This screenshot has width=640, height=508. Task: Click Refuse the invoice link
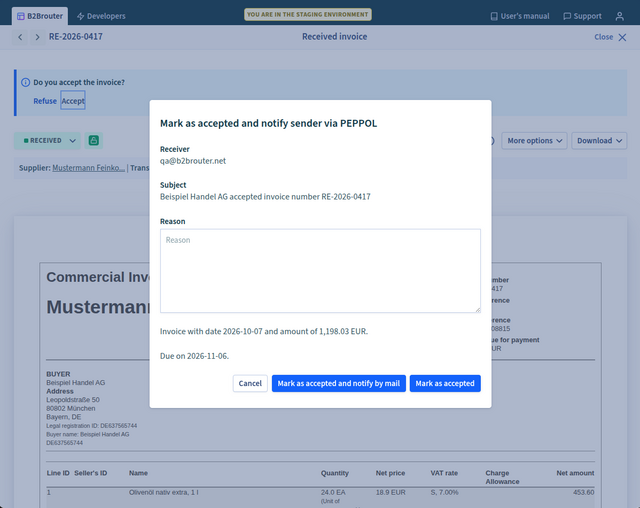click(x=45, y=101)
